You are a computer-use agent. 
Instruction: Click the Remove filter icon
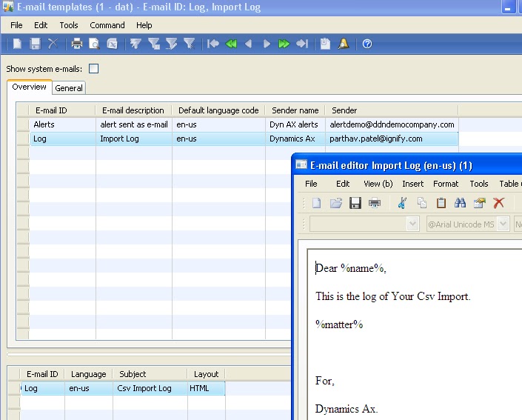189,44
